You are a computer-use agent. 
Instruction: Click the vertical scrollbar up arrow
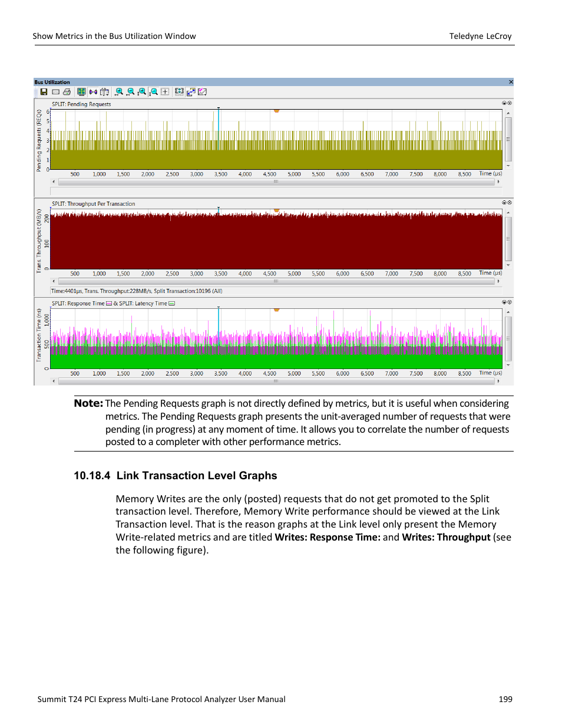click(508, 113)
